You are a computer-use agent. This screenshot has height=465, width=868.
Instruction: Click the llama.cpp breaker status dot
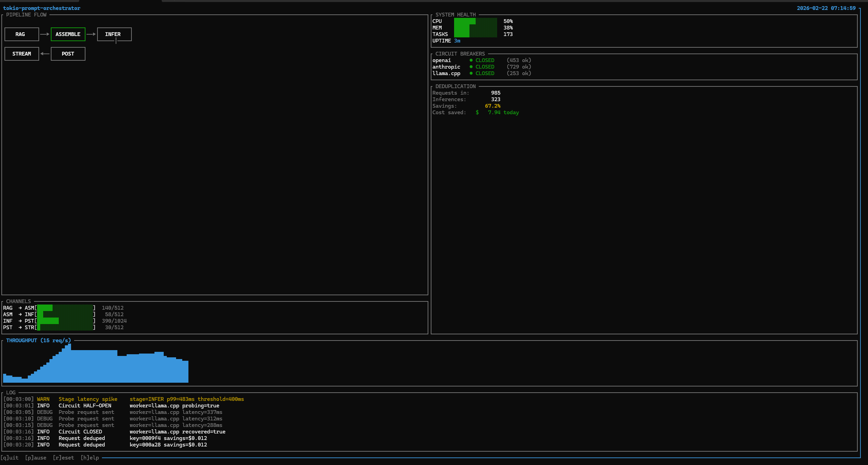coord(471,73)
